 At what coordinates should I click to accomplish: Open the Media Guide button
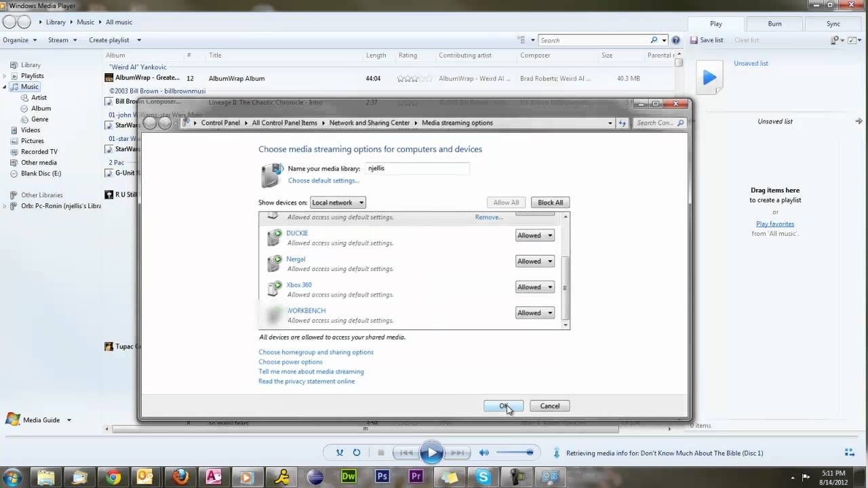[x=33, y=420]
